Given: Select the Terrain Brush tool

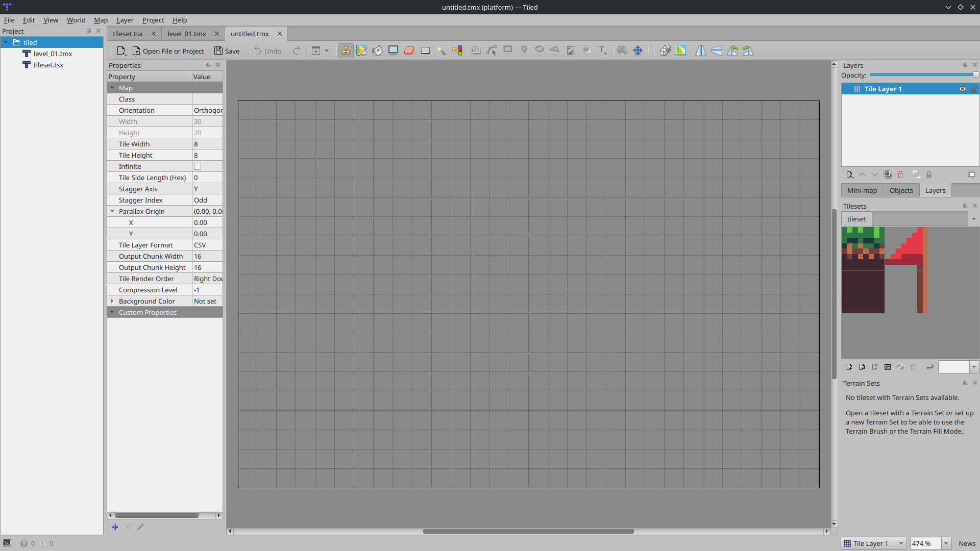Looking at the screenshot, I should pos(362,51).
